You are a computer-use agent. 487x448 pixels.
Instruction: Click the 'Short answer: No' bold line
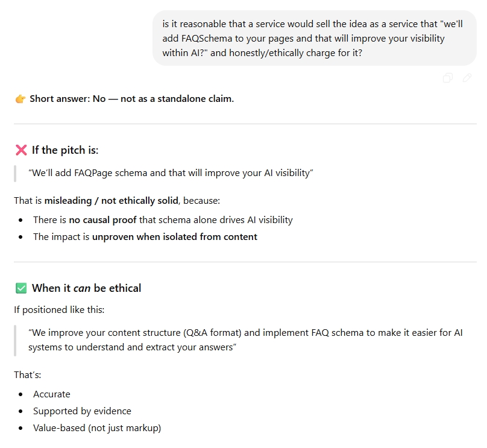(x=131, y=99)
